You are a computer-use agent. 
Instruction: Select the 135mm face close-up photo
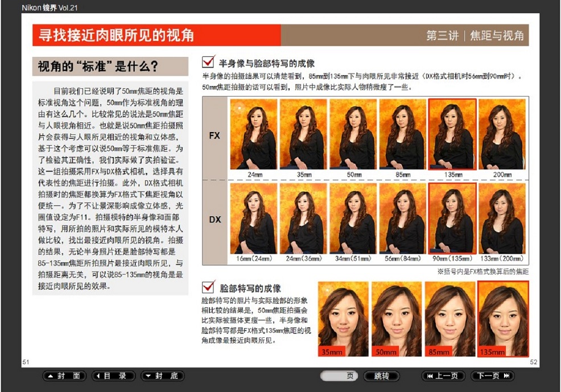pyautogui.click(x=503, y=319)
